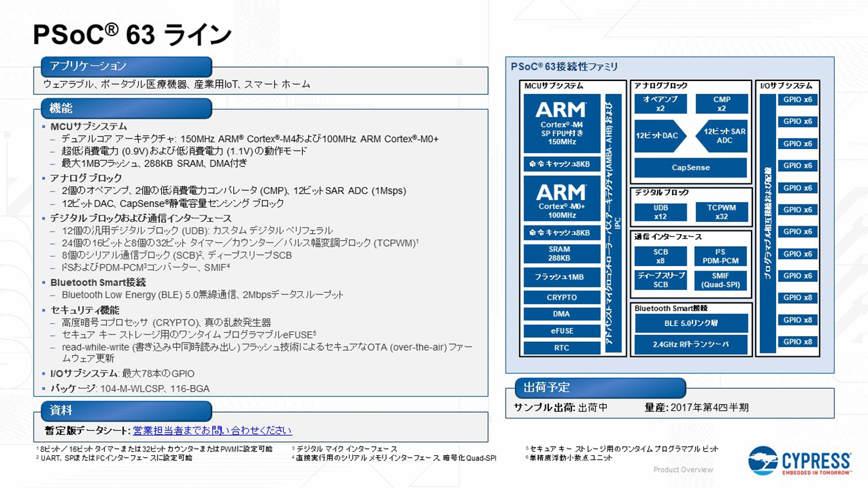
Task: Select the 12ビットDAC arrow block
Action: click(x=659, y=136)
